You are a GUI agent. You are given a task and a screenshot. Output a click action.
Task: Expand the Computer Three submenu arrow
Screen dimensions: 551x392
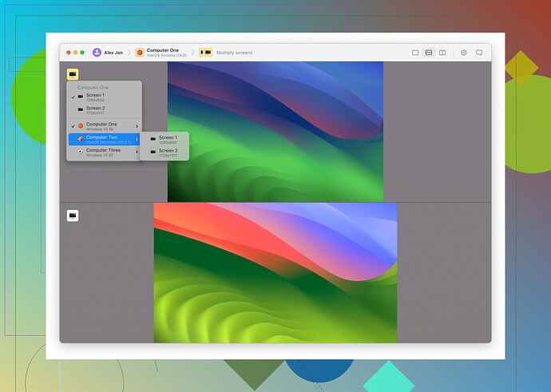pyautogui.click(x=137, y=152)
